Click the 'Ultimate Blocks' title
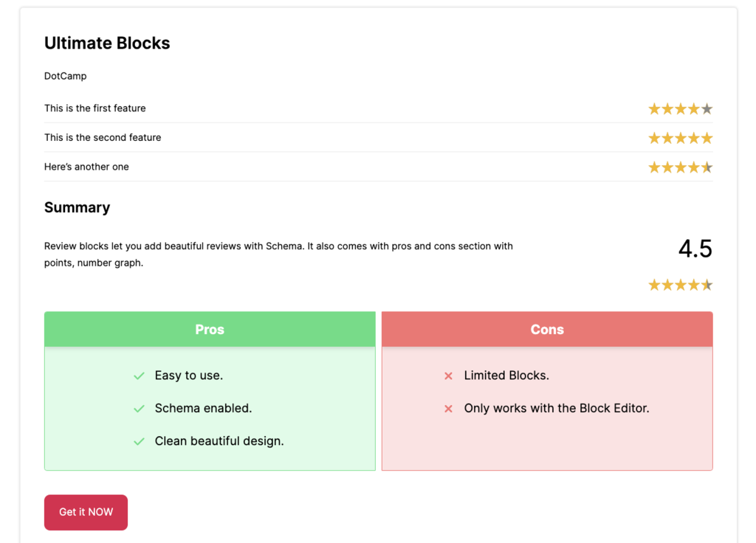This screenshot has width=756, height=543. point(107,44)
